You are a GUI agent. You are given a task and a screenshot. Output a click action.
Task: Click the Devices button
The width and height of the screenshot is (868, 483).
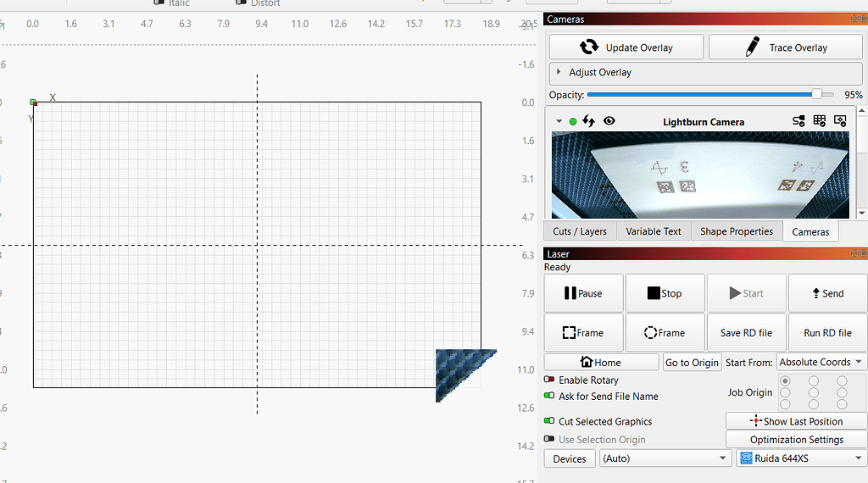570,458
